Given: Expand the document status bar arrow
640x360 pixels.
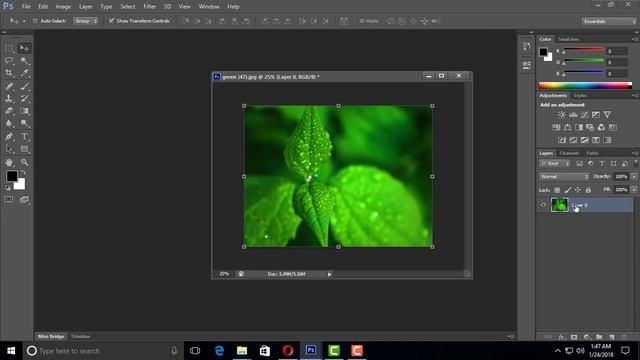Looking at the screenshot, I should [329, 274].
